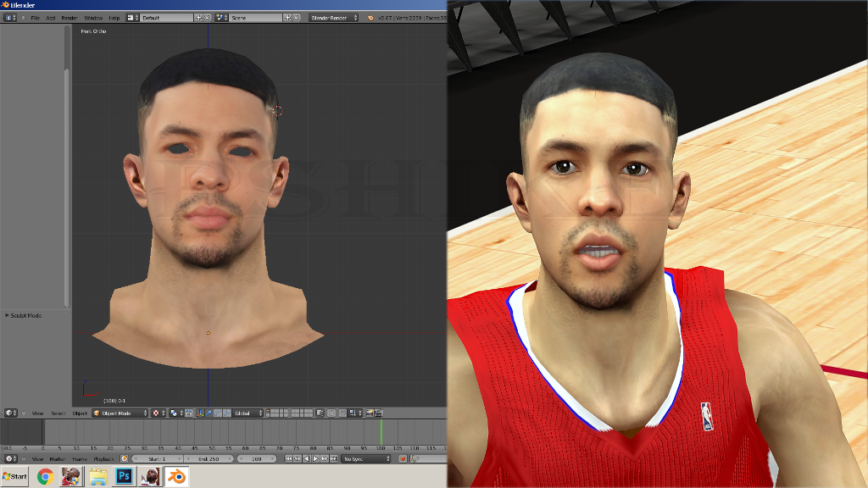Open the pivot point selector
The width and height of the screenshot is (868, 488).
176,413
